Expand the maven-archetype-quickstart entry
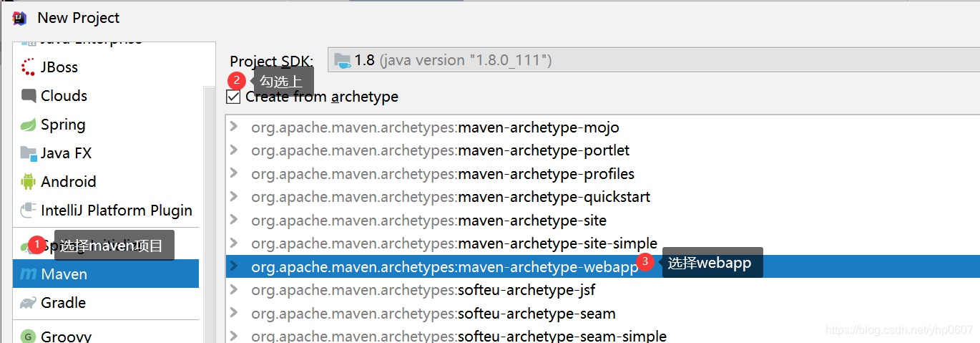Image resolution: width=980 pixels, height=343 pixels. point(234,197)
